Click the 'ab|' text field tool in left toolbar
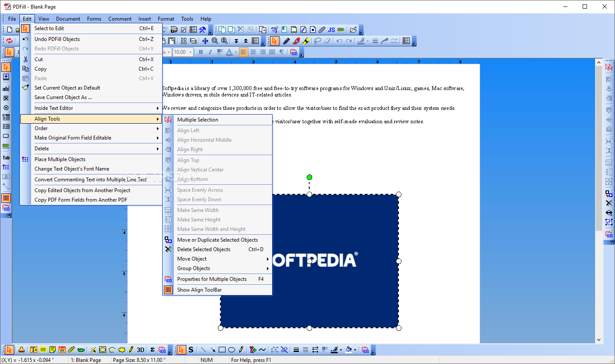 (6, 89)
